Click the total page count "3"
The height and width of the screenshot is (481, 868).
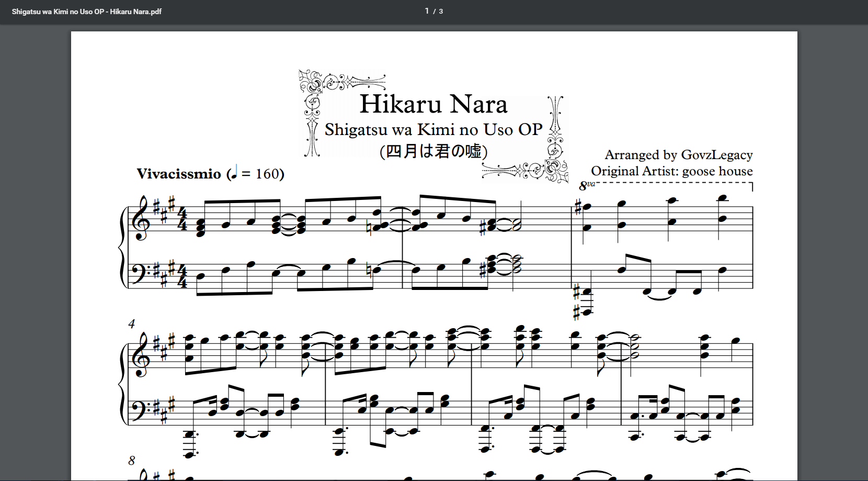(441, 12)
